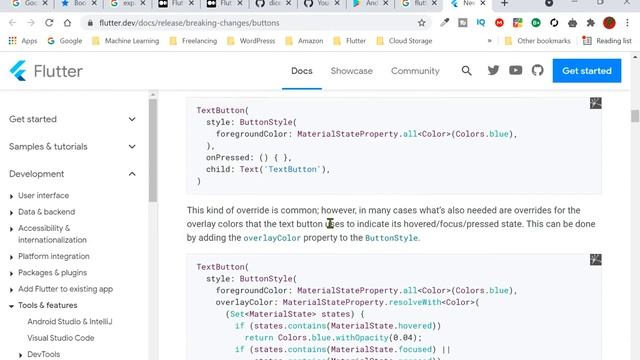Go back with the browser back arrow
640x360 pixels.
[12, 23]
